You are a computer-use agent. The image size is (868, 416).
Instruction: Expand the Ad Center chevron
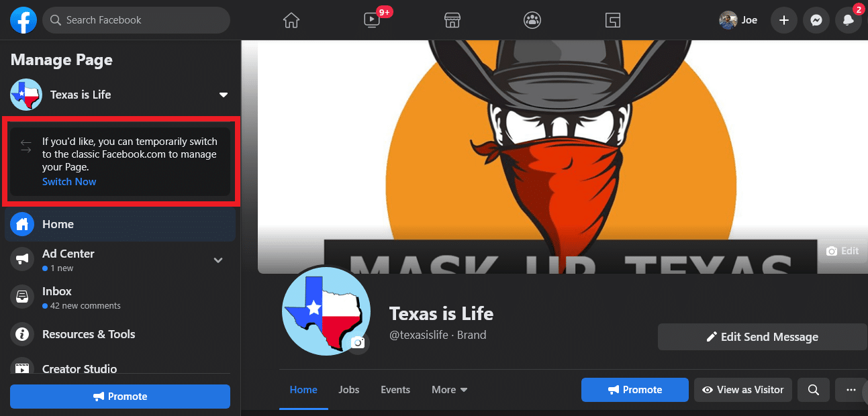click(x=218, y=260)
